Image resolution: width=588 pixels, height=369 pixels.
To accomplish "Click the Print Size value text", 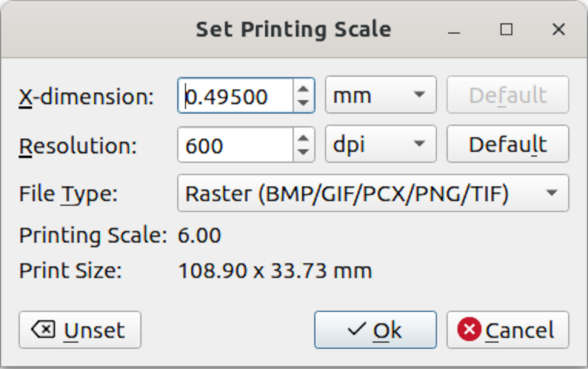I will coord(275,271).
